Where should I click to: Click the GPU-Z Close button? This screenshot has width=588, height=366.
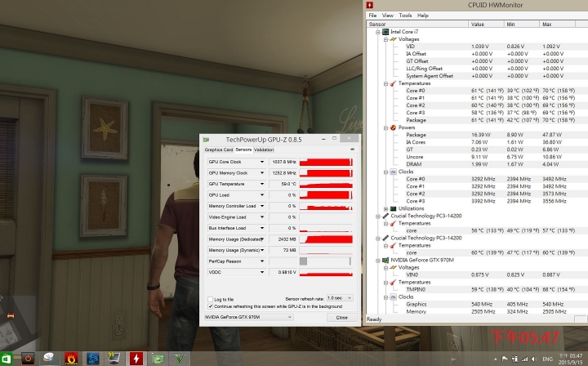click(x=341, y=317)
